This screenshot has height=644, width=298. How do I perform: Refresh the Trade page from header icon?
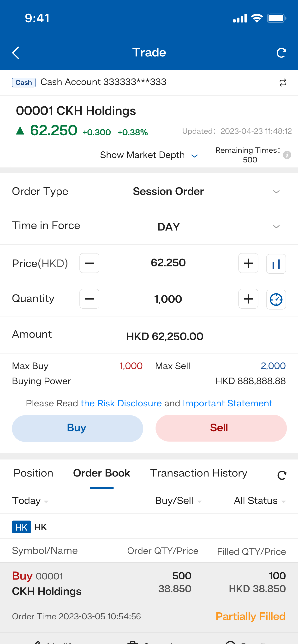(281, 53)
